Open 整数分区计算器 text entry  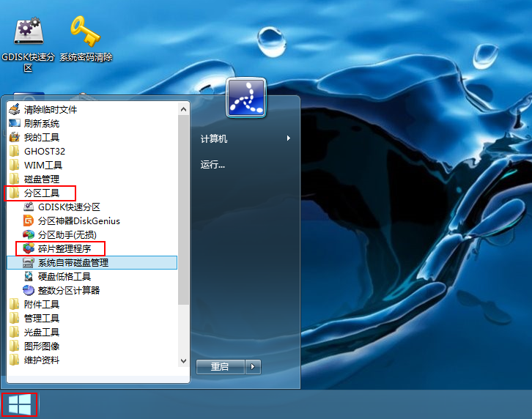coord(69,290)
